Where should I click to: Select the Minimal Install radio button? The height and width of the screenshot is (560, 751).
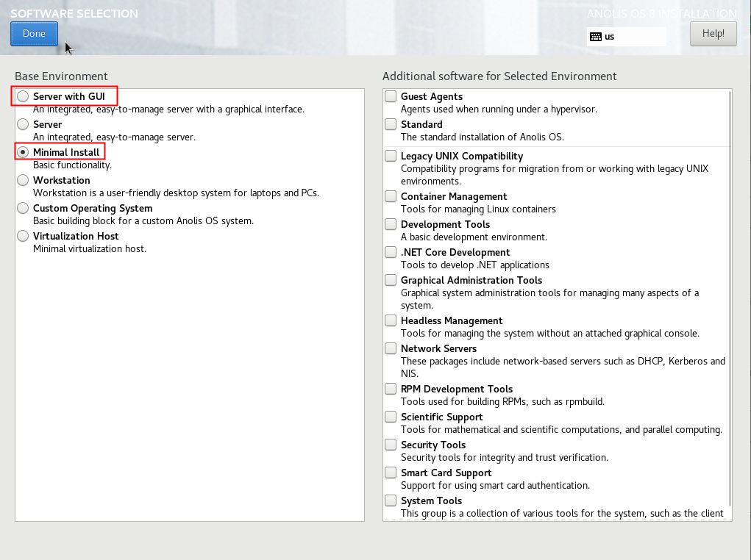(x=23, y=152)
